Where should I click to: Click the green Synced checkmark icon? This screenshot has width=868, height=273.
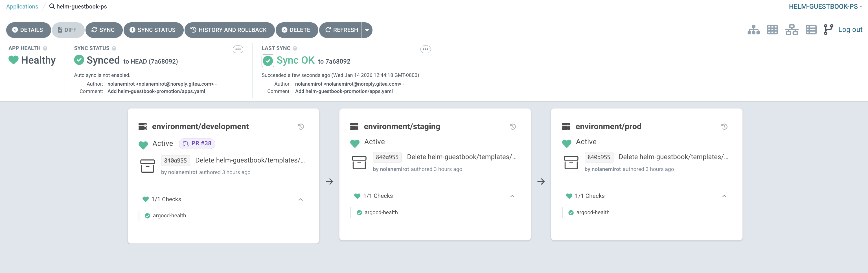[79, 60]
